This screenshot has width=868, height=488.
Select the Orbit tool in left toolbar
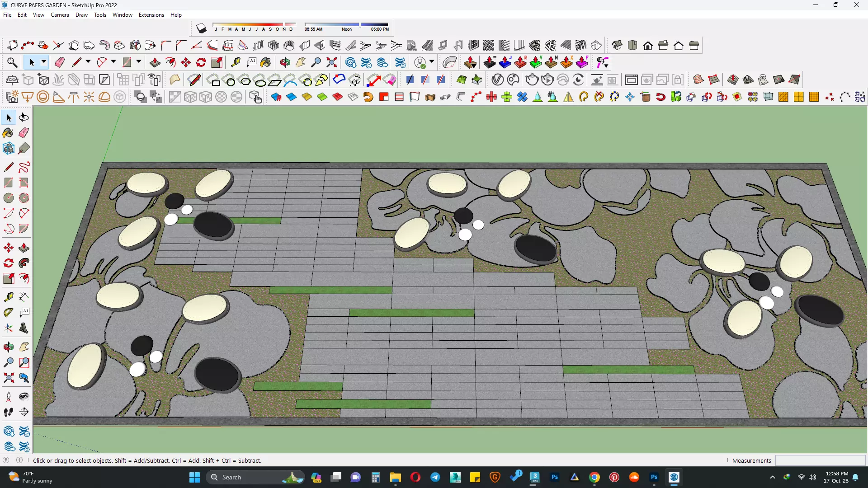[8, 347]
